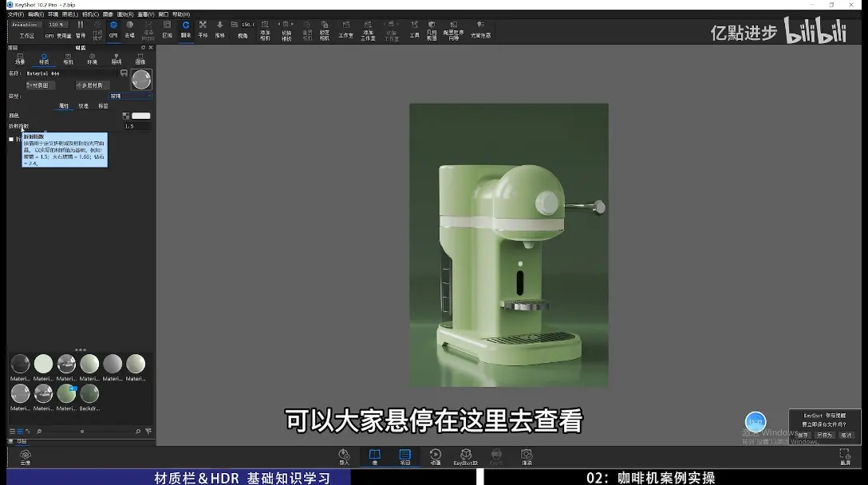Switch to the 标签 (Labels) sub-tab
868x485 pixels.
tap(103, 106)
